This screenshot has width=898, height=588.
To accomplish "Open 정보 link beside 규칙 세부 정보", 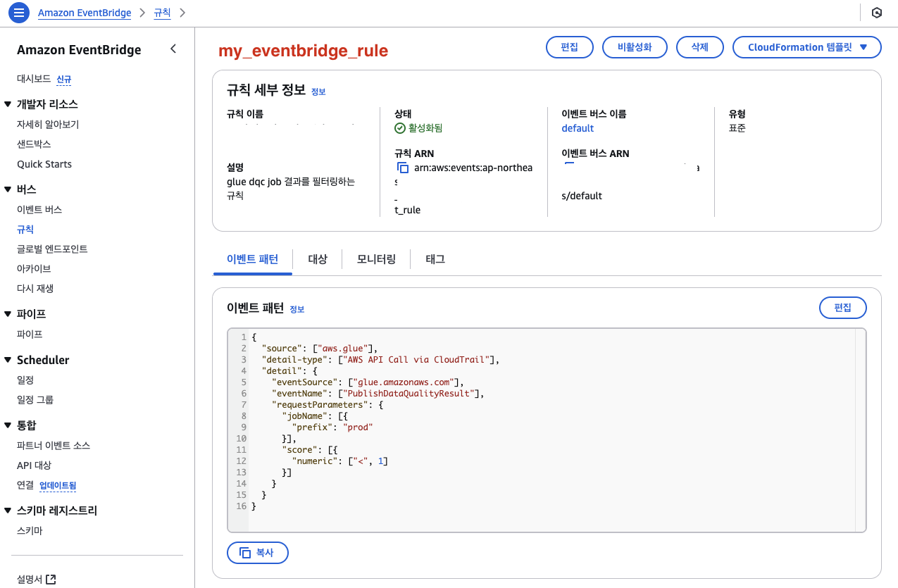I will pyautogui.click(x=318, y=92).
